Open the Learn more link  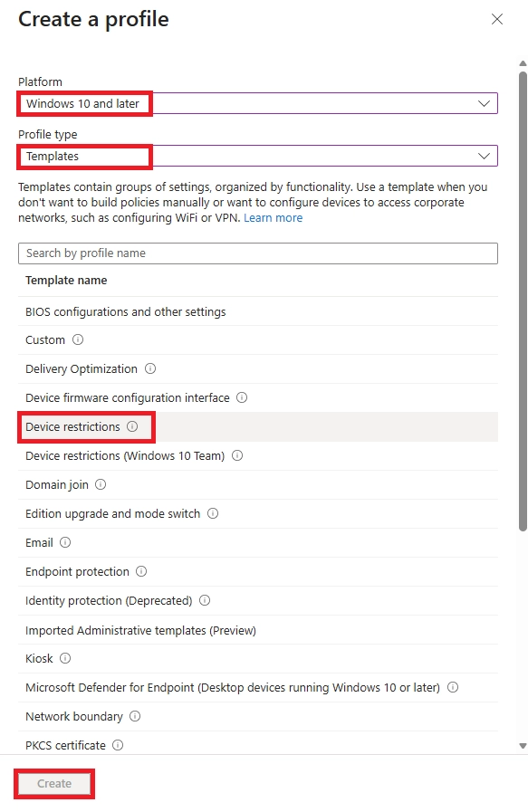point(273,217)
